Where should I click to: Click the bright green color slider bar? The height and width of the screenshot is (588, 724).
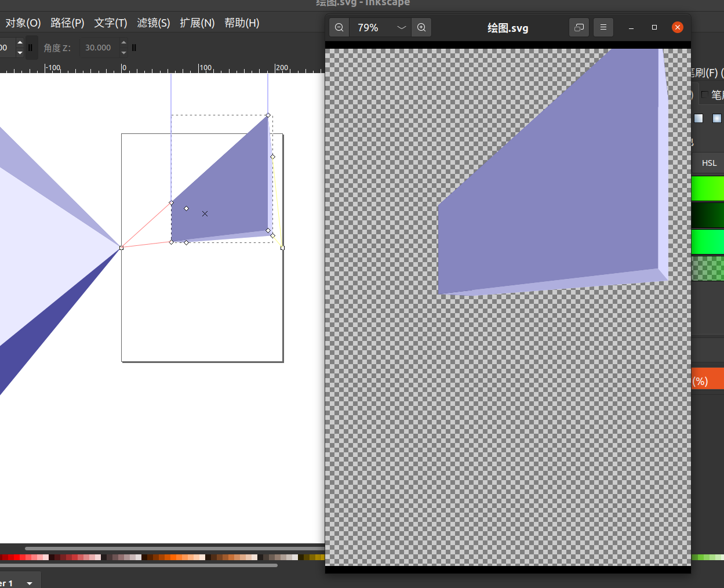click(708, 188)
